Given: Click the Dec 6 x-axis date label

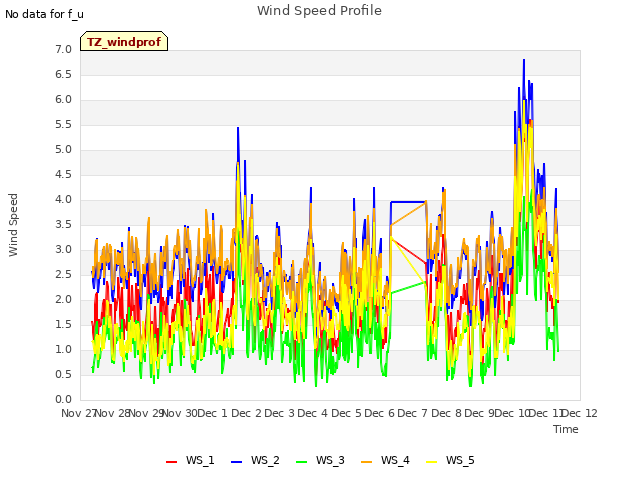Looking at the screenshot, I should [x=380, y=413].
